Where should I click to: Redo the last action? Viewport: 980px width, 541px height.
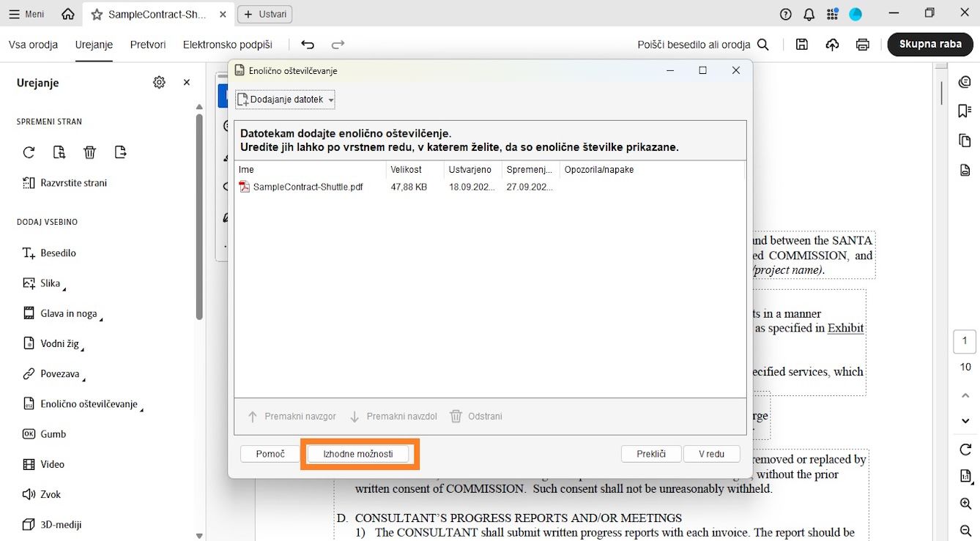[338, 45]
